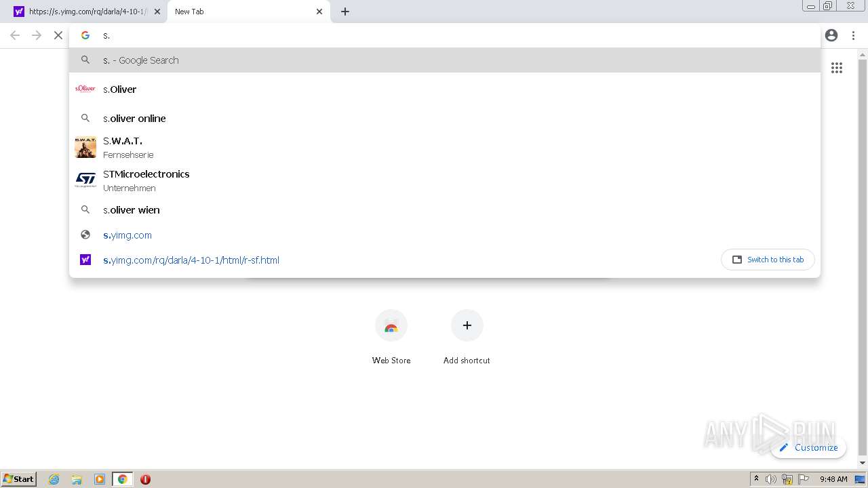
Task: Click the Switch to this tab button
Action: (768, 260)
